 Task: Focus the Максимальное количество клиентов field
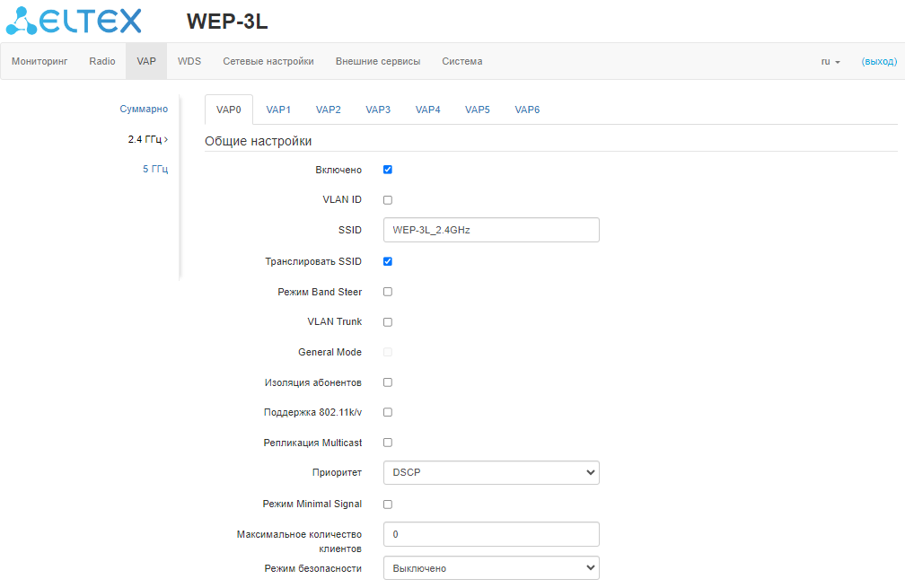point(490,534)
